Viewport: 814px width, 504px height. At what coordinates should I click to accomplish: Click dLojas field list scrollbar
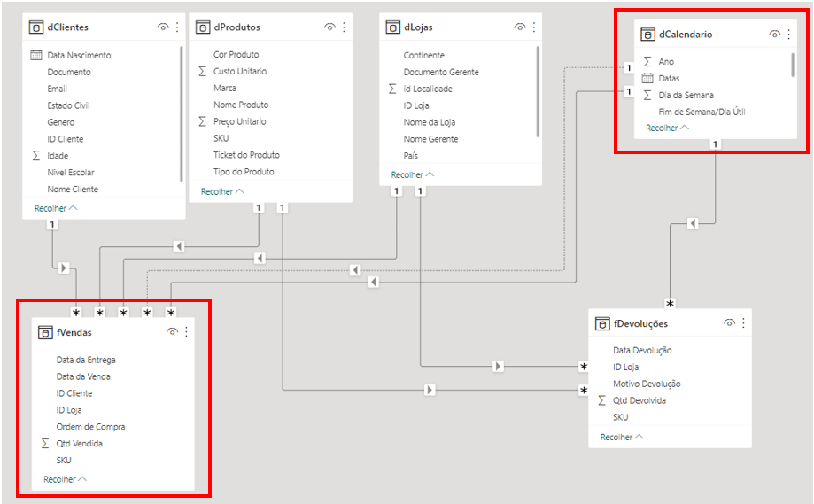(x=538, y=92)
